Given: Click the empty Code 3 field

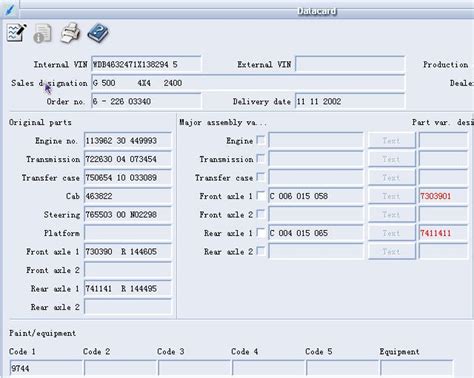Looking at the screenshot, I should point(194,368).
